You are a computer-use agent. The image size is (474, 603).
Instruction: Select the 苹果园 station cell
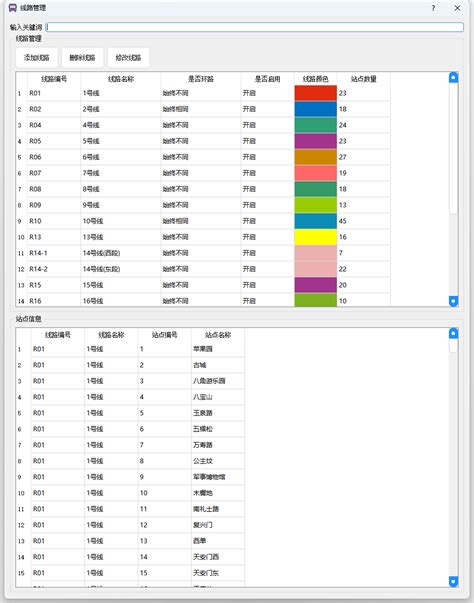[218, 349]
